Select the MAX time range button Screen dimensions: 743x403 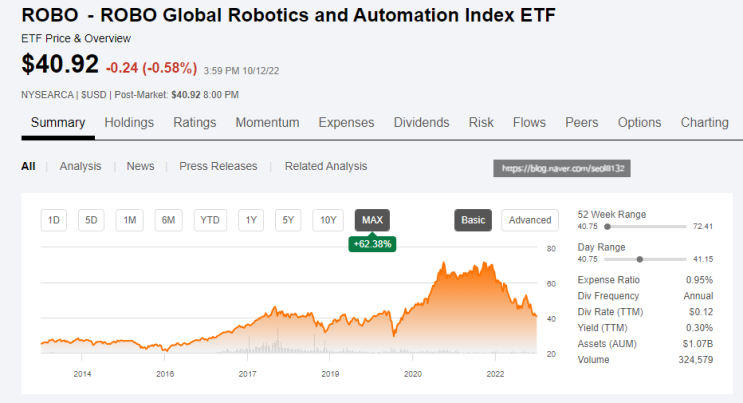(x=372, y=220)
